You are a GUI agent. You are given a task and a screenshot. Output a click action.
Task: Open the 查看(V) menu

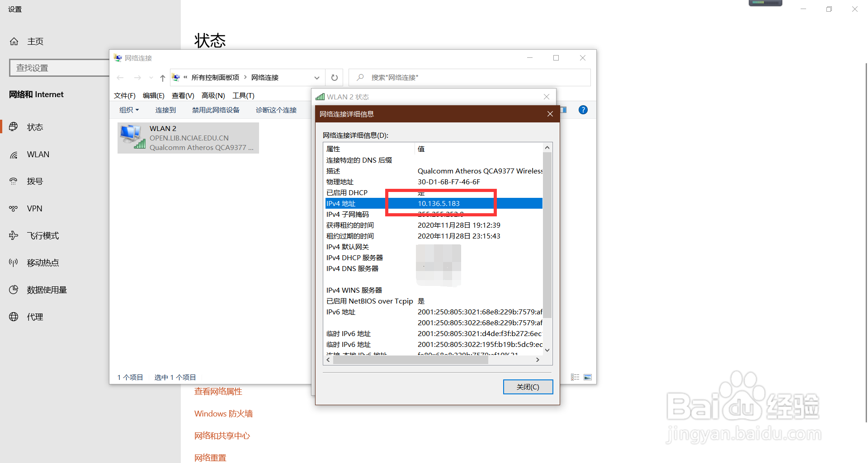click(183, 96)
